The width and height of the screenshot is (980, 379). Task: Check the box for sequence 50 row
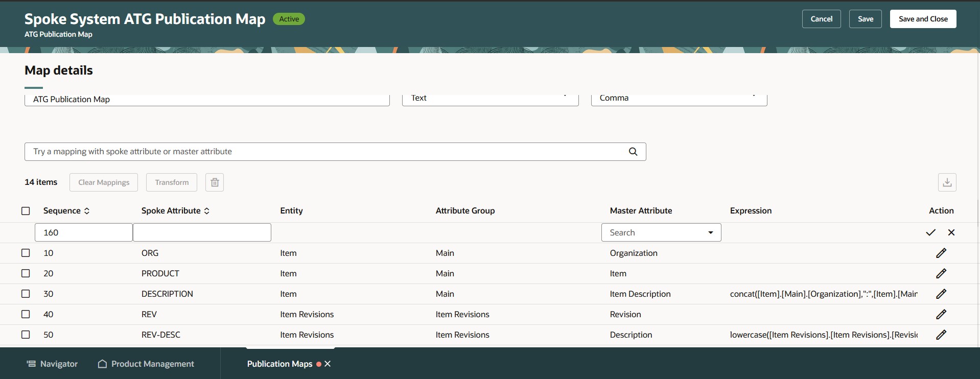[26, 335]
